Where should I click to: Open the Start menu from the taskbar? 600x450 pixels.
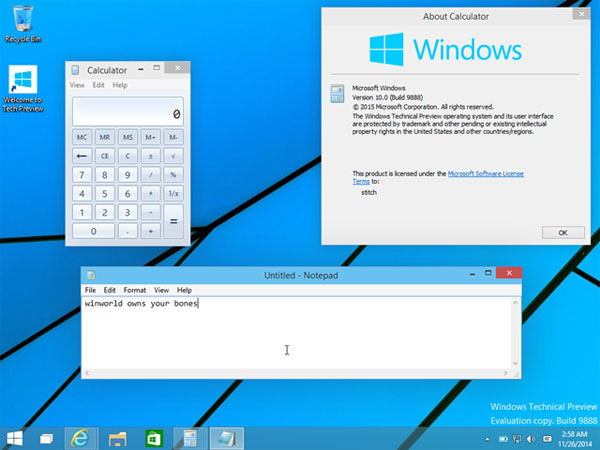15,437
